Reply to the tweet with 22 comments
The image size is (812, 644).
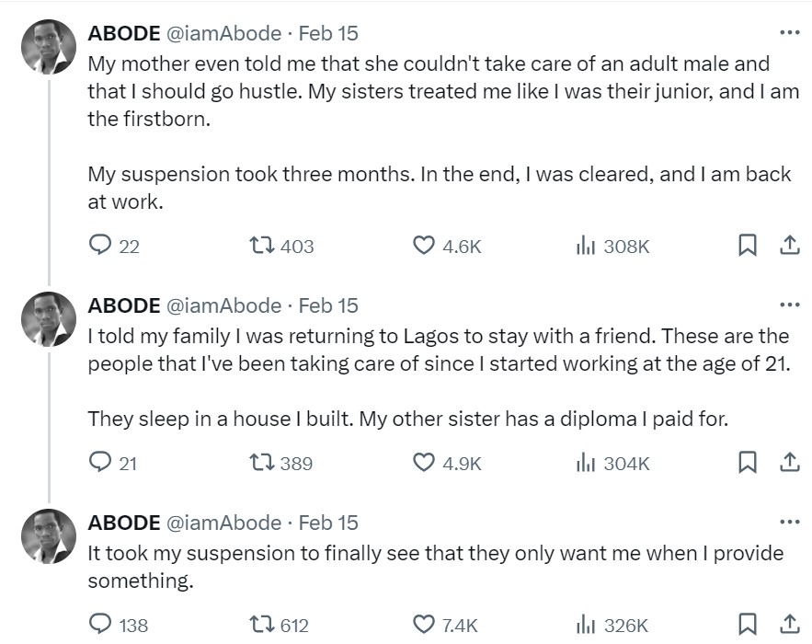coord(100,246)
